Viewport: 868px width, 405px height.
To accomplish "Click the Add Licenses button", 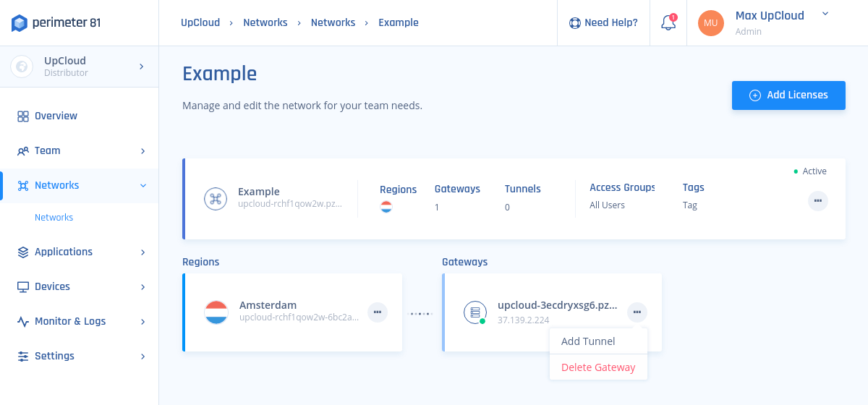I will [788, 95].
